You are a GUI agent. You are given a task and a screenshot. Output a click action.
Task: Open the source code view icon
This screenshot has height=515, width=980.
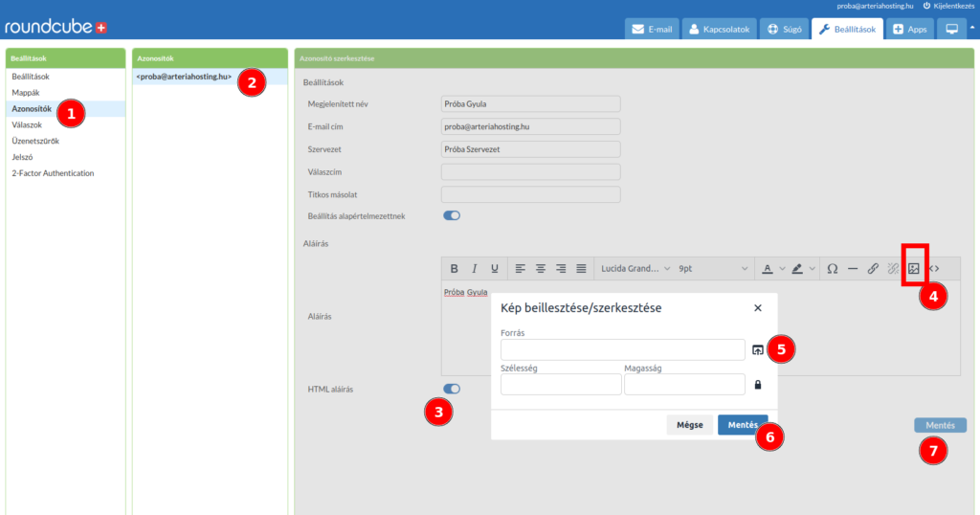[934, 269]
